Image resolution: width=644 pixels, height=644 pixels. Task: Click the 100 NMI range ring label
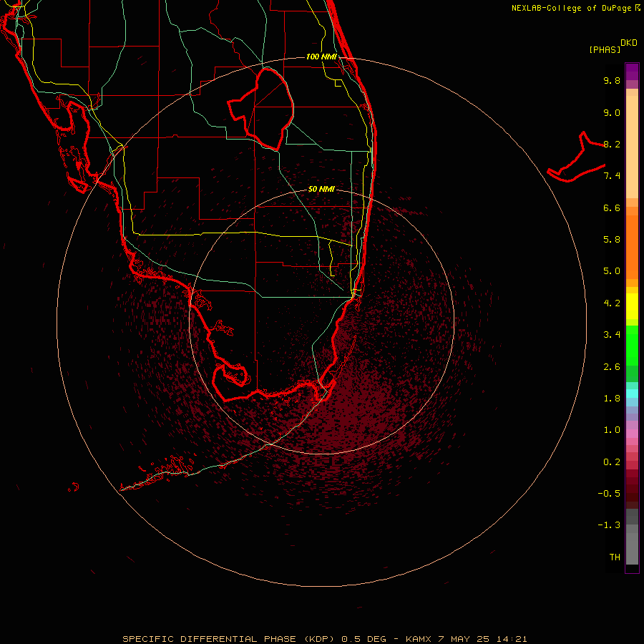(321, 57)
